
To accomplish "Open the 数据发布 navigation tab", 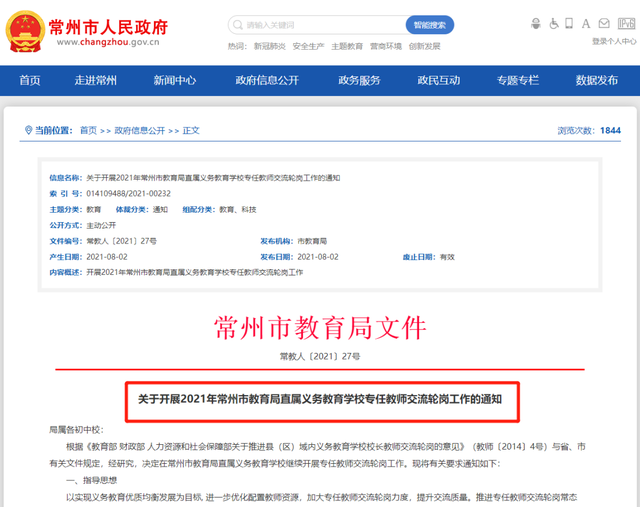I will [x=597, y=80].
